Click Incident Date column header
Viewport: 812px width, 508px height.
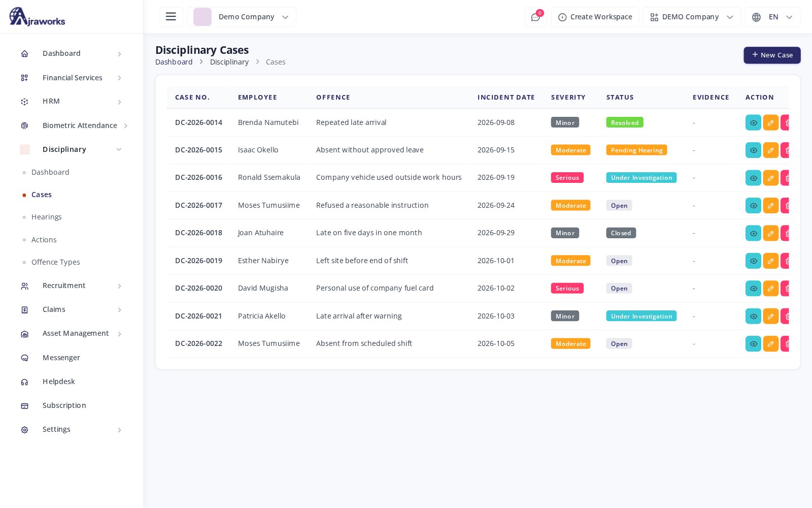[506, 98]
